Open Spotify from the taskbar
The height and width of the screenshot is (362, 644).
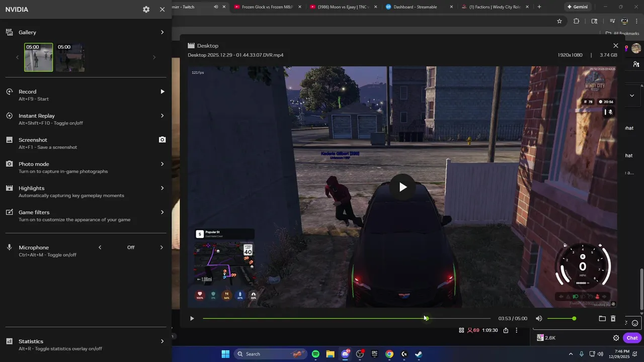pyautogui.click(x=315, y=354)
